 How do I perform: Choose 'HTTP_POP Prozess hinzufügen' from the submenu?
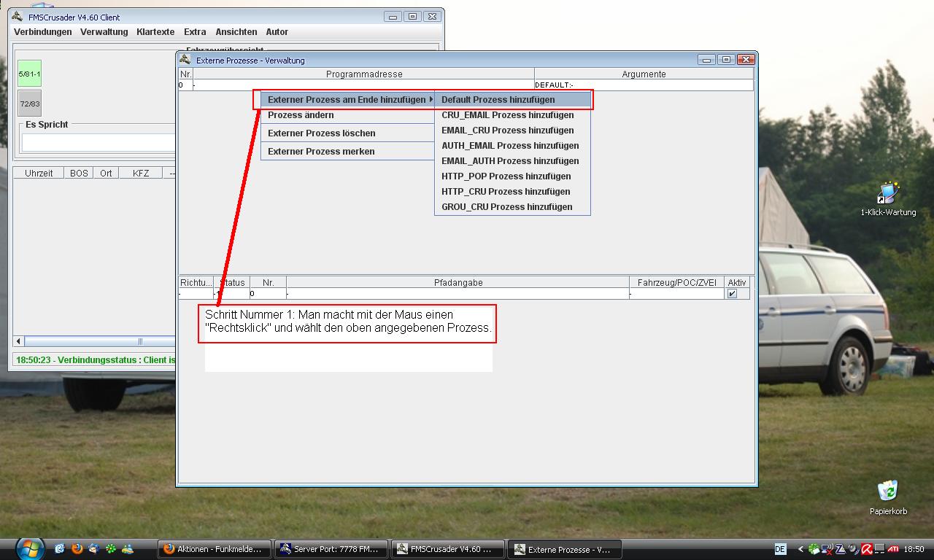[506, 176]
